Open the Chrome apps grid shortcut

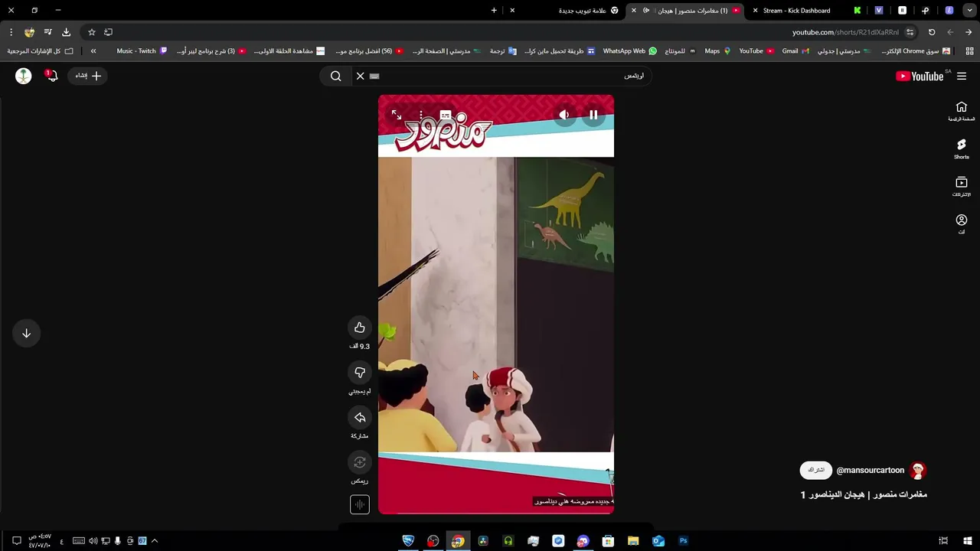[x=969, y=51]
